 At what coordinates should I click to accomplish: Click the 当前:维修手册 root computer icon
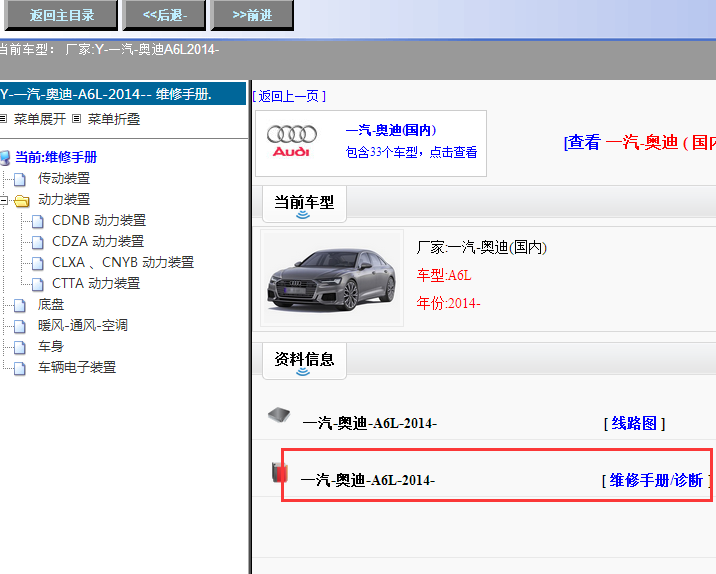pos(5,158)
